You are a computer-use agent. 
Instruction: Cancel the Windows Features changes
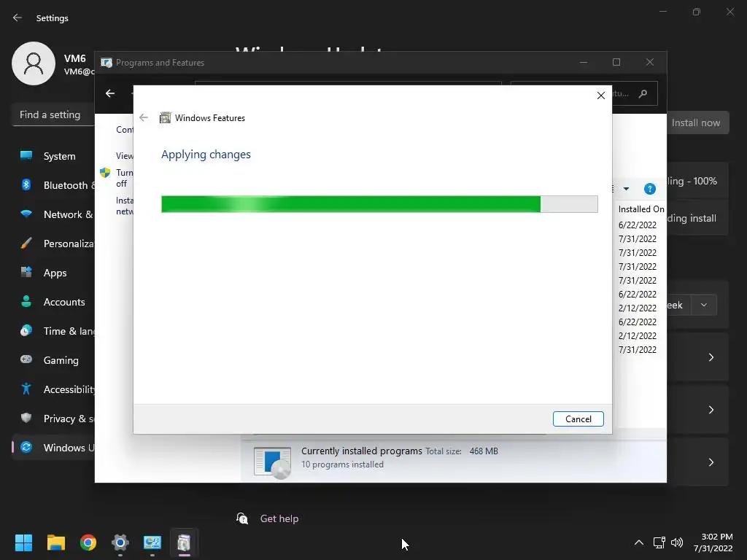point(578,419)
